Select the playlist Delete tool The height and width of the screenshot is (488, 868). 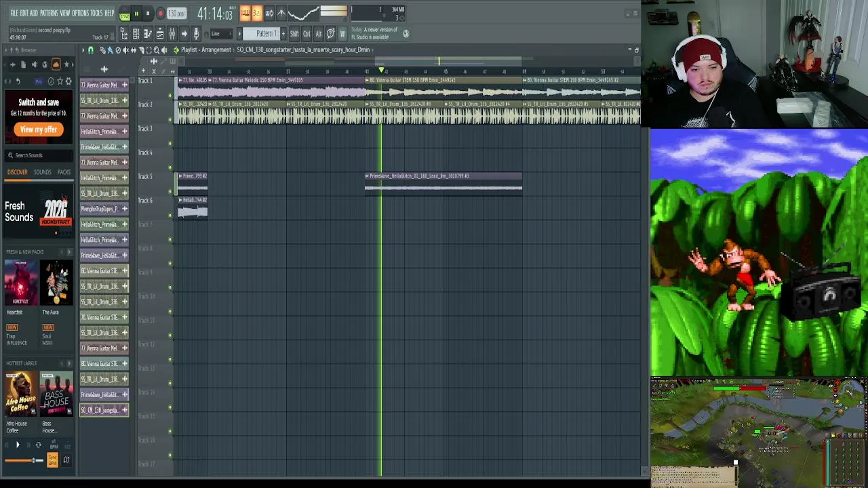(118, 50)
